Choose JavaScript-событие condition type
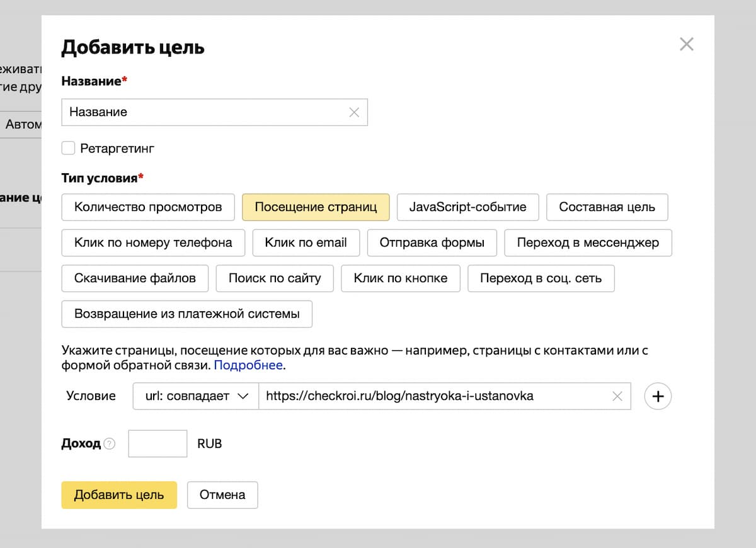 pyautogui.click(x=467, y=207)
